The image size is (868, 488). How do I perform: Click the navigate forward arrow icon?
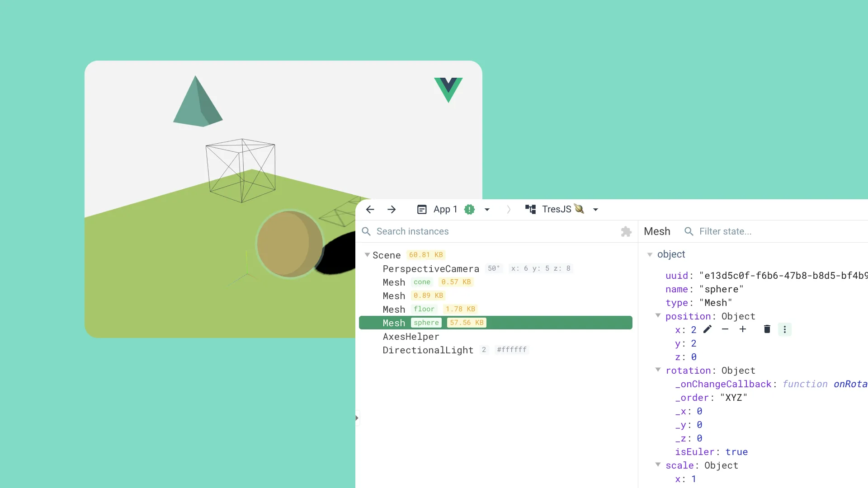(392, 209)
